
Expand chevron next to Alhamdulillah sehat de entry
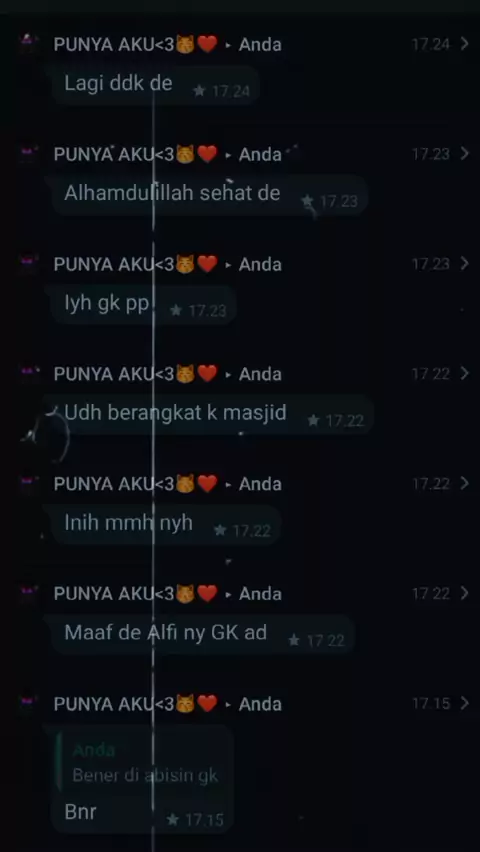(464, 154)
